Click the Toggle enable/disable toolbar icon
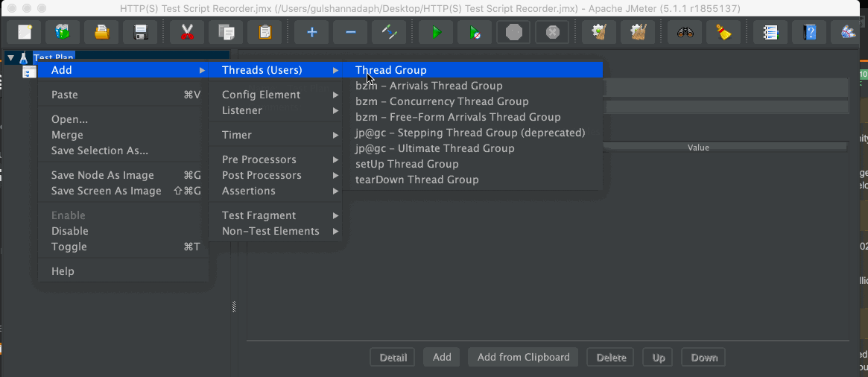Viewport: 868px width, 377px height. tap(389, 32)
